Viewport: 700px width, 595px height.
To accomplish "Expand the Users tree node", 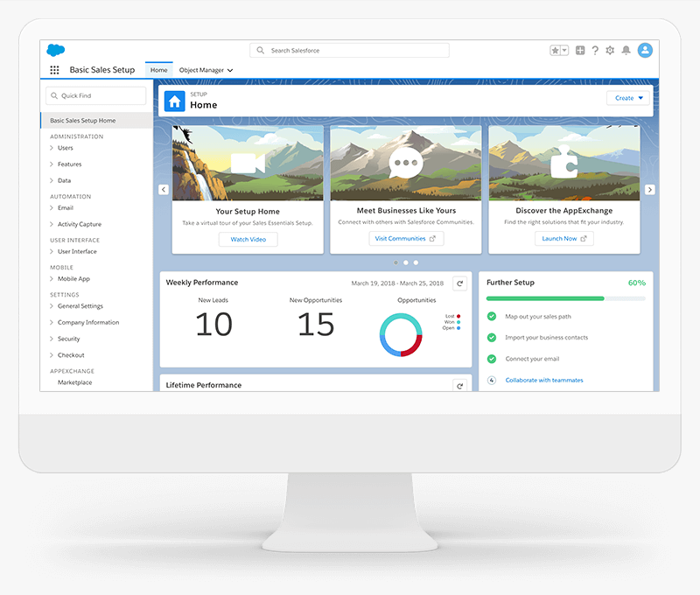I will coord(52,148).
